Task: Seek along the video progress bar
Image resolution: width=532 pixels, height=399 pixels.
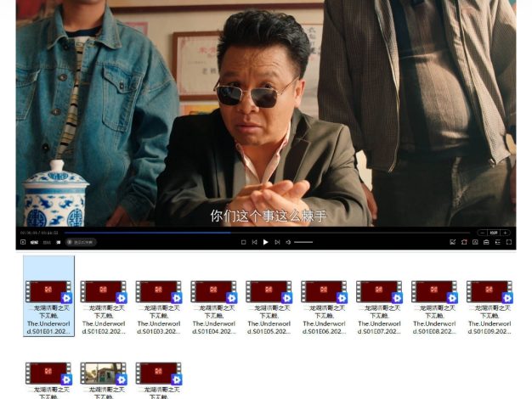Action: (267, 233)
